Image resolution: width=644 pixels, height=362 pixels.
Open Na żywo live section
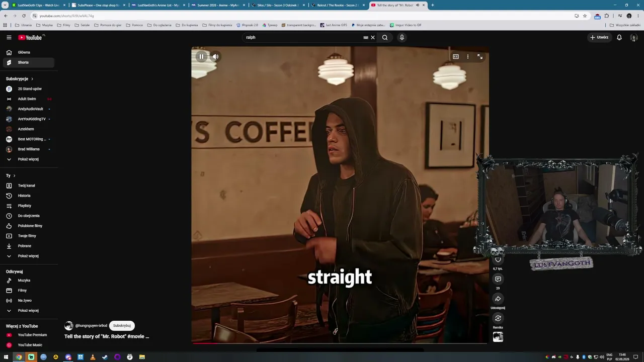pyautogui.click(x=28, y=301)
